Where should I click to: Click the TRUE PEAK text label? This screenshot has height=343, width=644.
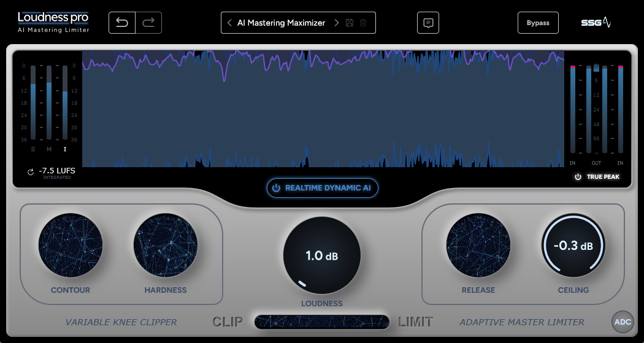click(603, 177)
